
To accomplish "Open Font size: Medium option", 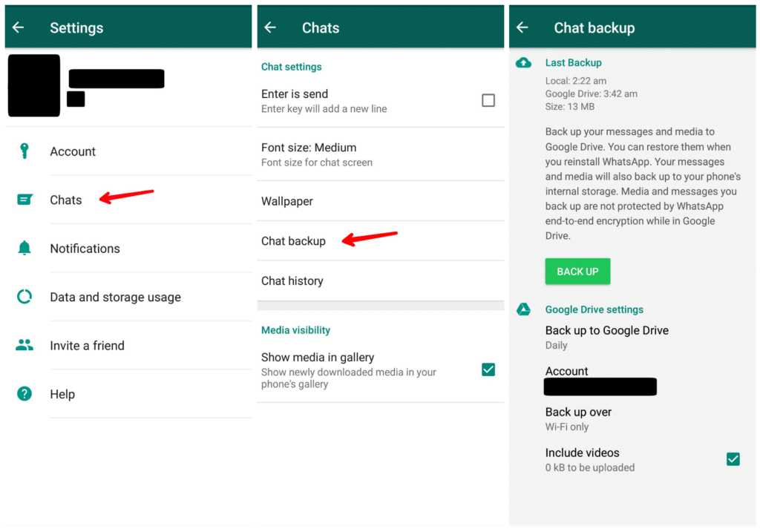I will click(381, 154).
